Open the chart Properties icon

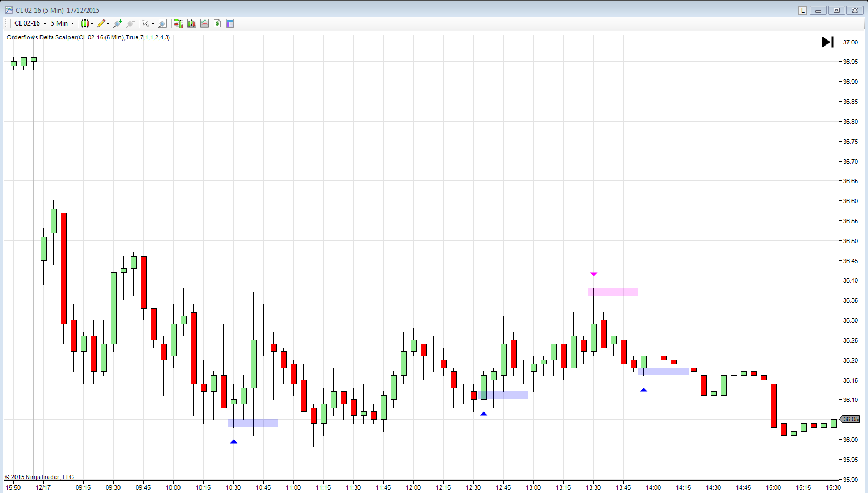click(230, 23)
